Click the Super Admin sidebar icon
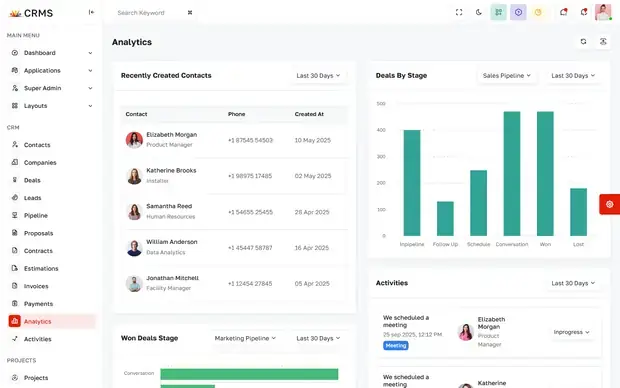This screenshot has height=388, width=620. (x=15, y=88)
